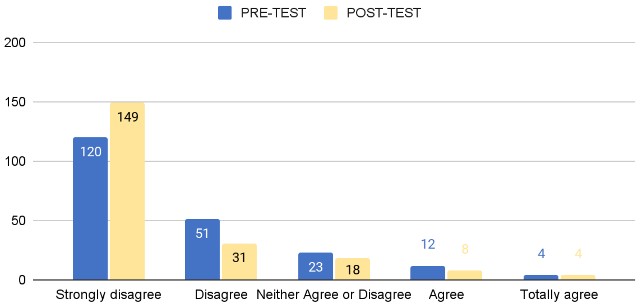The width and height of the screenshot is (644, 307).
Task: Click the Strongly disagree axis label
Action: point(109,295)
